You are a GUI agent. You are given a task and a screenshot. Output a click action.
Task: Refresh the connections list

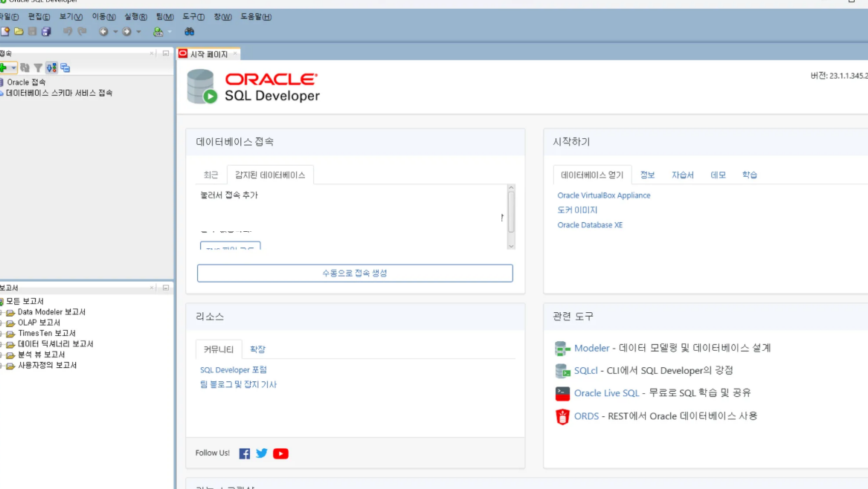(x=25, y=68)
